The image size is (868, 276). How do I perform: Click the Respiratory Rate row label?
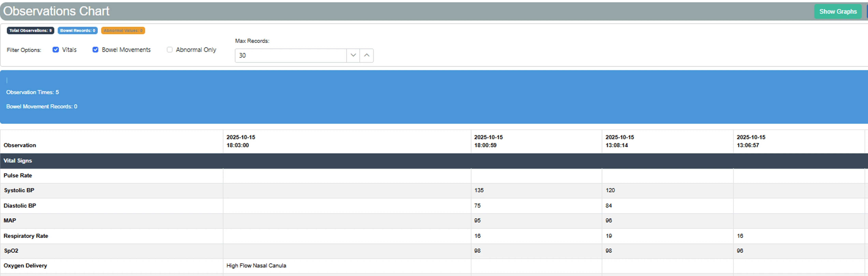(x=26, y=236)
